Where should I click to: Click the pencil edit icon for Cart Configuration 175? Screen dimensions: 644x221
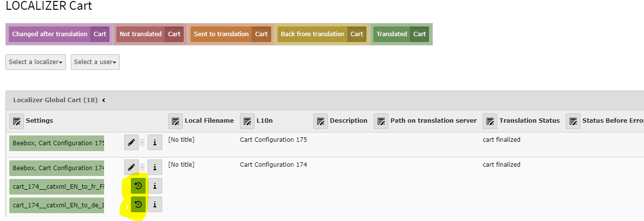coord(131,142)
